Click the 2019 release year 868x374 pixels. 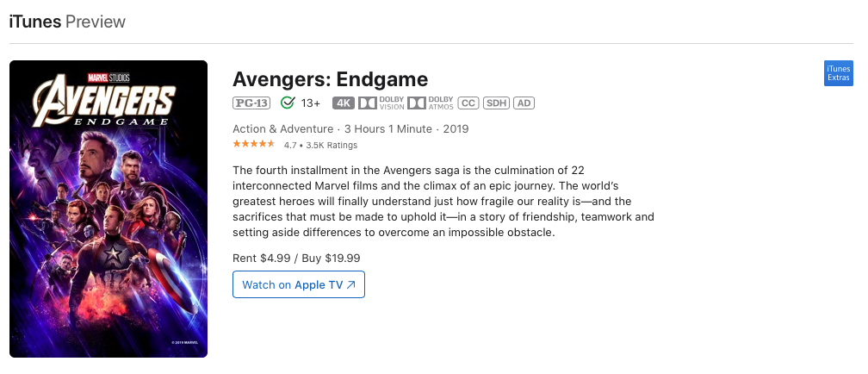455,129
